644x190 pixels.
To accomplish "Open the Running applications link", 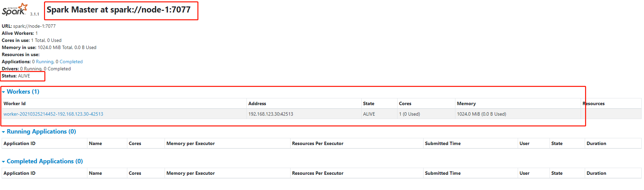I will click(45, 62).
